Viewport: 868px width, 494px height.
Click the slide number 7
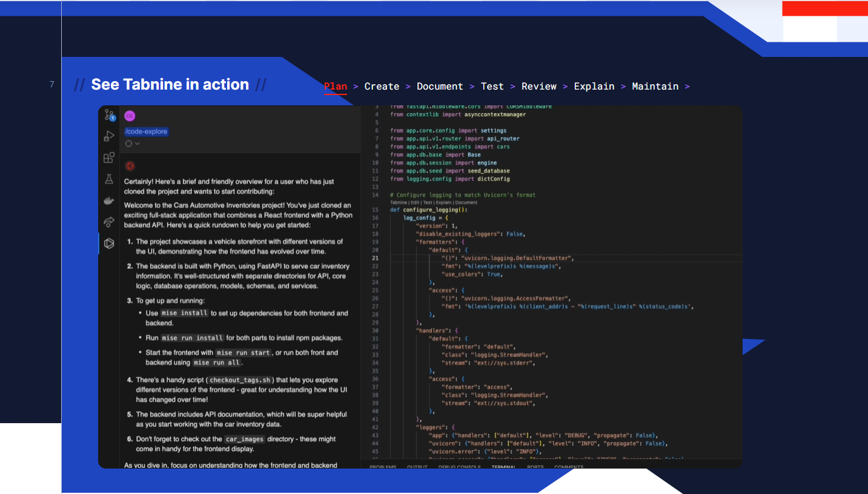pyautogui.click(x=52, y=84)
